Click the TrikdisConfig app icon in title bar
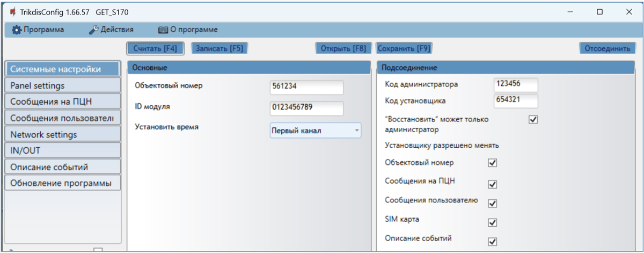 [x=12, y=12]
